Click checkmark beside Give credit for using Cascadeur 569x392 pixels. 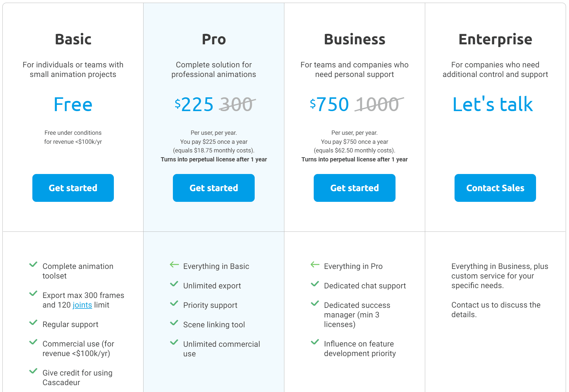pos(33,371)
